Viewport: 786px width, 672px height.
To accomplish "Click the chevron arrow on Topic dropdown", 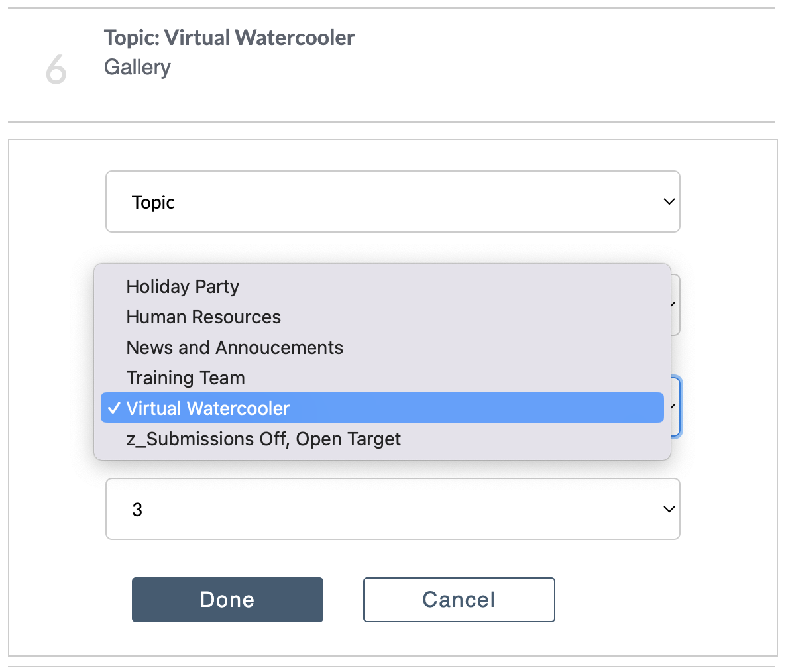I will (x=669, y=202).
